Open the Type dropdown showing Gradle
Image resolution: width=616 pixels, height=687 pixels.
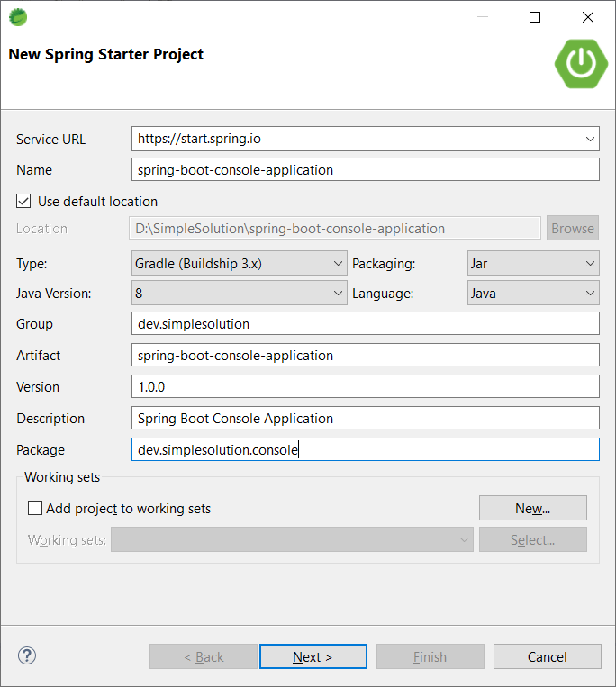click(240, 263)
